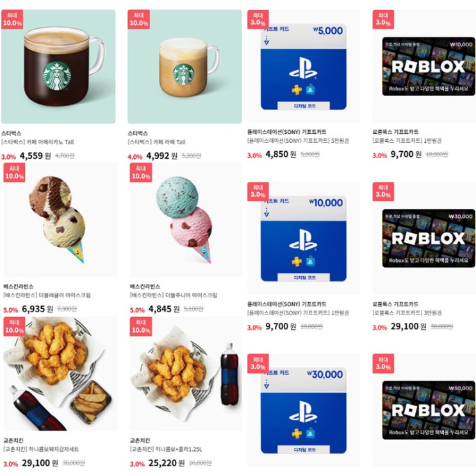Select the ₩10,000 PlayStation gift card
The height and width of the screenshot is (476, 476).
303,238
